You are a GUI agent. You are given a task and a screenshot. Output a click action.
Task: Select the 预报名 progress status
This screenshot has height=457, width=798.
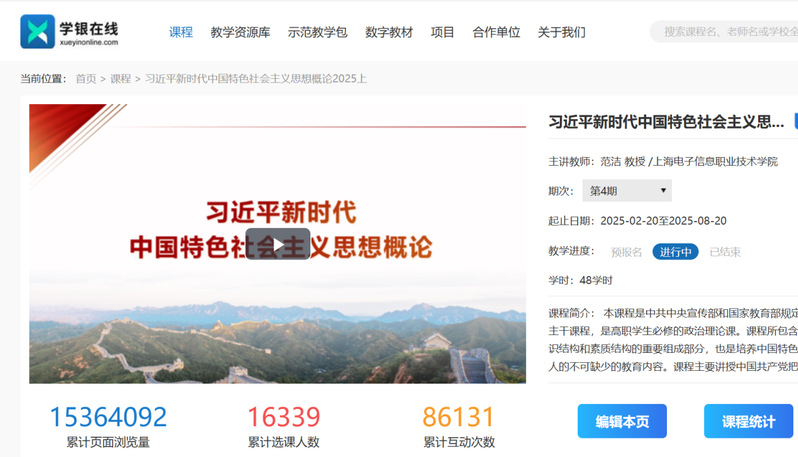point(626,252)
